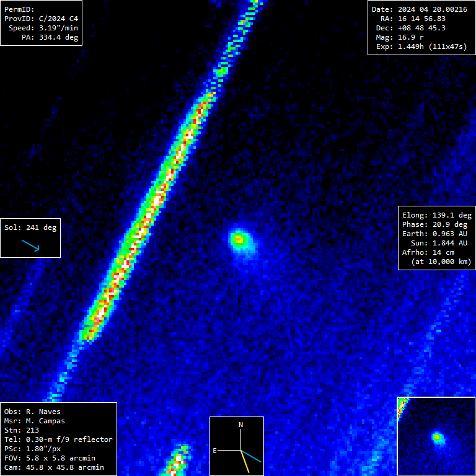Screen dimensions: 476x476
Task: Click the 'Earth: 0.963 AU' entry
Action: point(434,234)
